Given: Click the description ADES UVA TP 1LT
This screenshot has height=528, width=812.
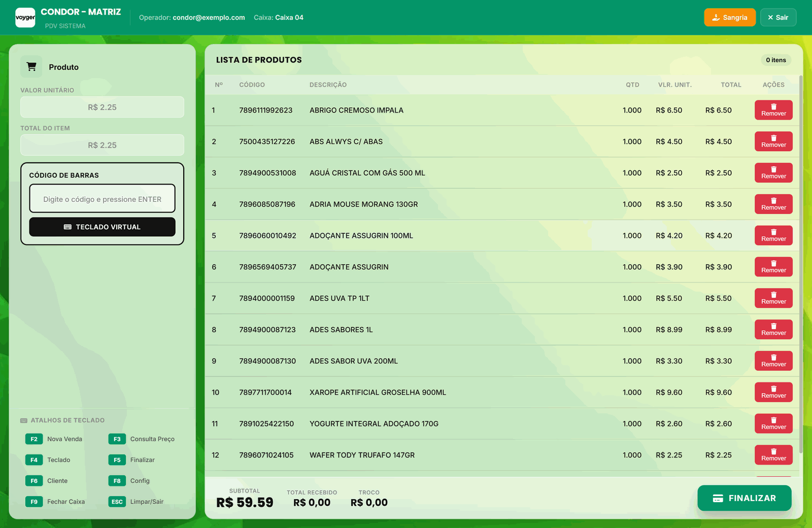Looking at the screenshot, I should tap(340, 298).
